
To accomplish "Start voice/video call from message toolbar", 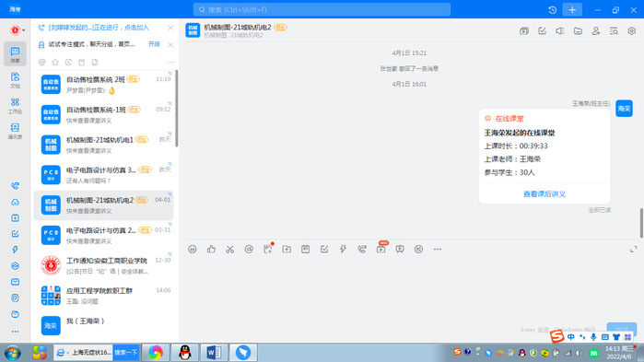I will pyautogui.click(x=362, y=249).
